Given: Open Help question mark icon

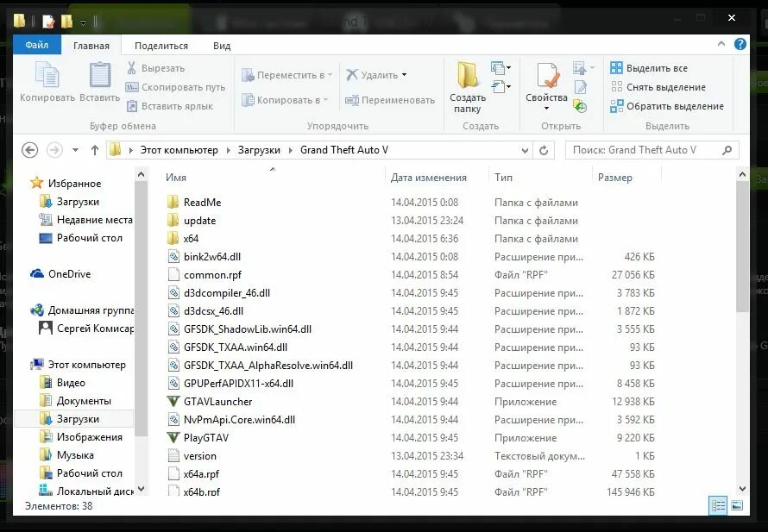Looking at the screenshot, I should click(740, 44).
